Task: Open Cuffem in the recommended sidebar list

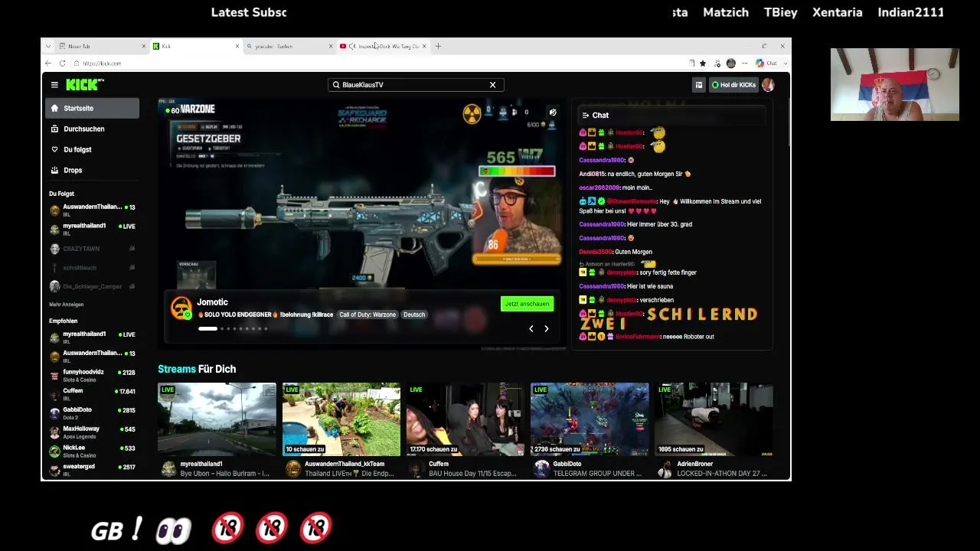Action: point(93,394)
